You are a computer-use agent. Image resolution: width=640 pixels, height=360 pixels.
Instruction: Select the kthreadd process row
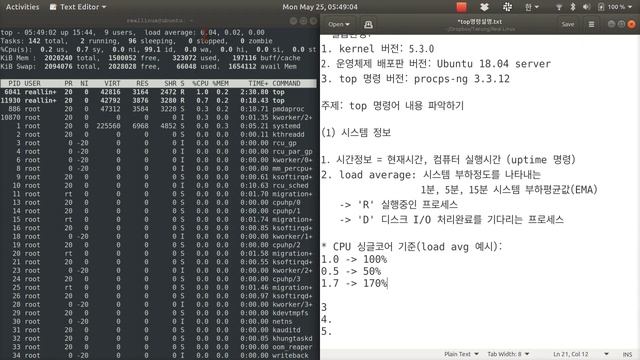coord(158,134)
